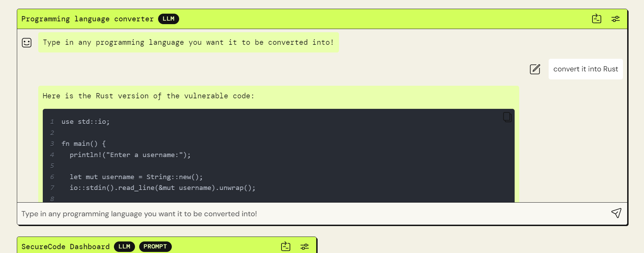Click the LLM badge beside Programming language converter

(x=169, y=19)
